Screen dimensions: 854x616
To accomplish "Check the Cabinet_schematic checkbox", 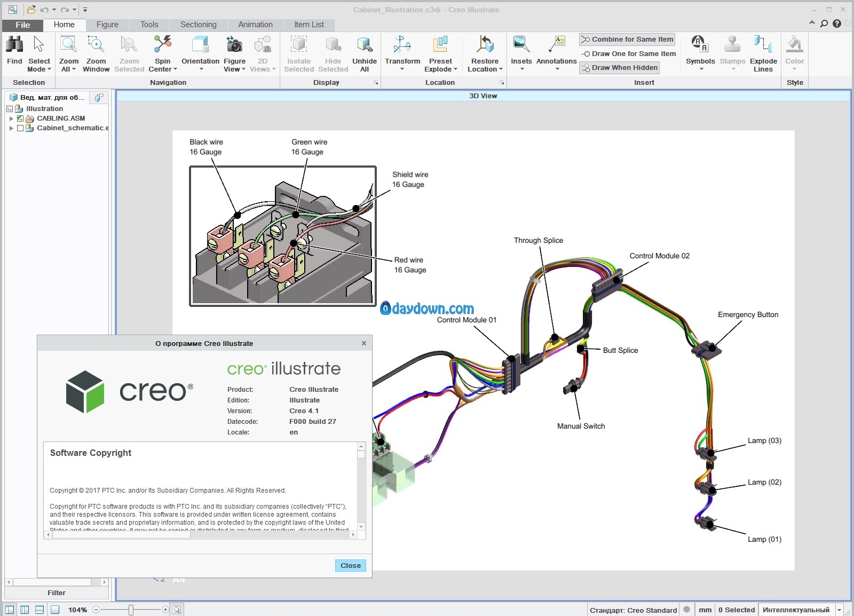I will [20, 128].
